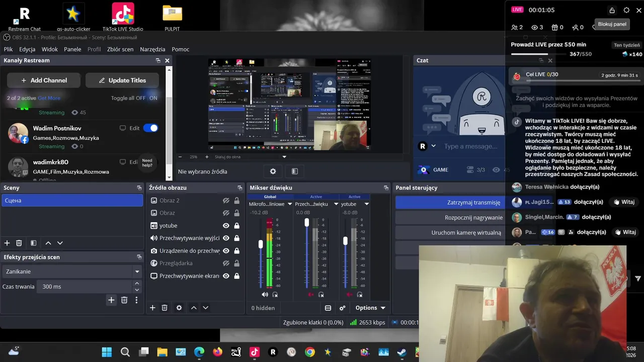Open the Zbiór scen menu

click(120, 49)
